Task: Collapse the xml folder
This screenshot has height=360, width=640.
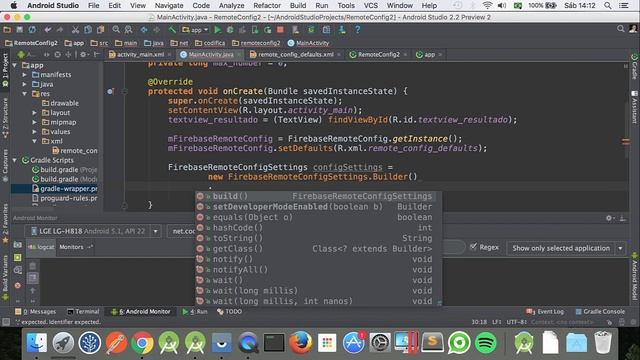Action: coord(35,141)
